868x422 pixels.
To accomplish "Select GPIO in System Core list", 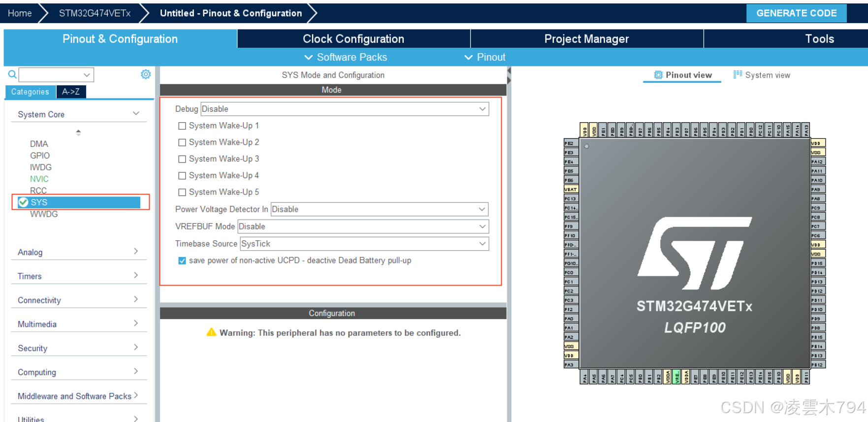I will tap(40, 156).
